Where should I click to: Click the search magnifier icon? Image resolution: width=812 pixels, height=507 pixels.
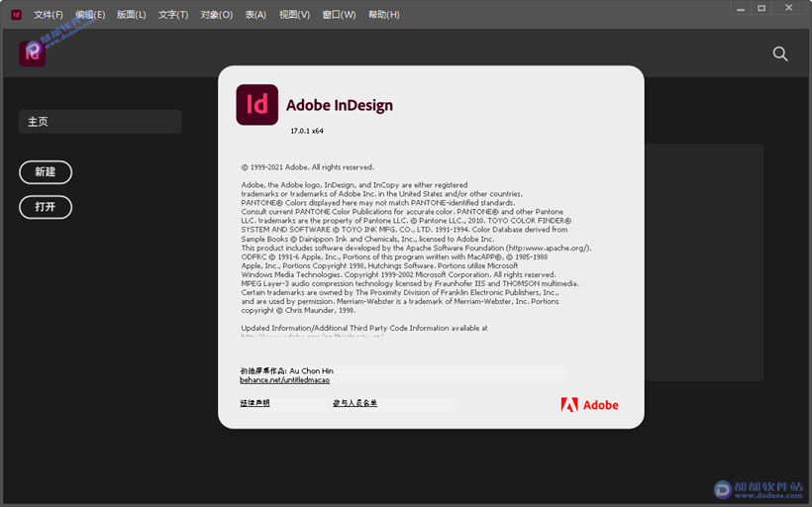(x=780, y=53)
